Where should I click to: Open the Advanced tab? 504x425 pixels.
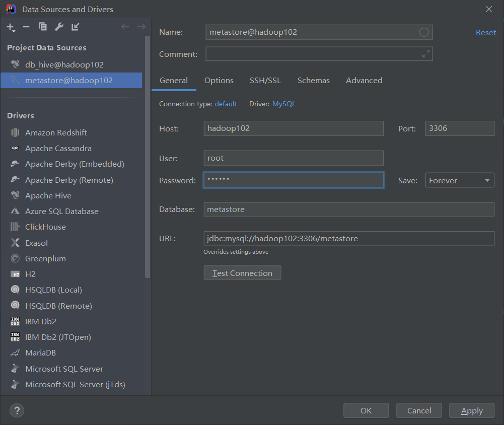[364, 81]
